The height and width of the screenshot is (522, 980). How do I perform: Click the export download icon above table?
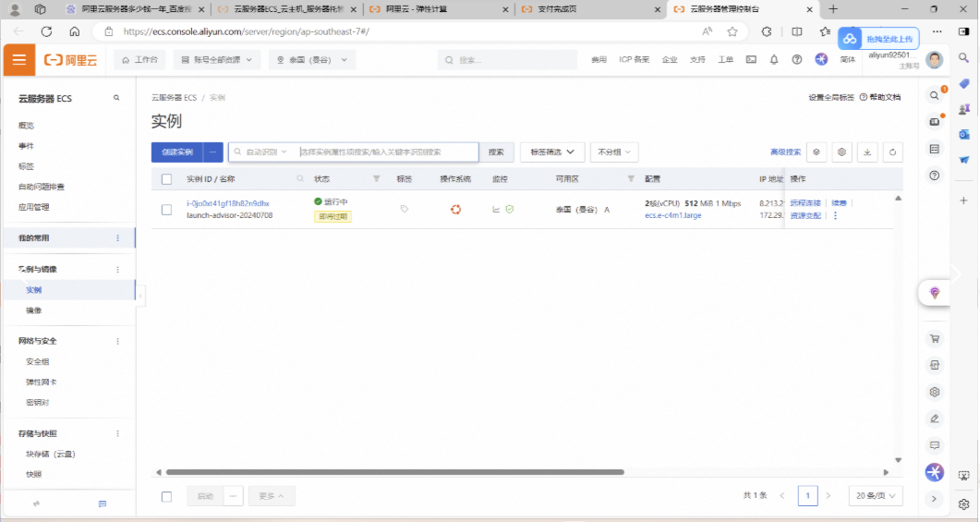[x=867, y=152]
